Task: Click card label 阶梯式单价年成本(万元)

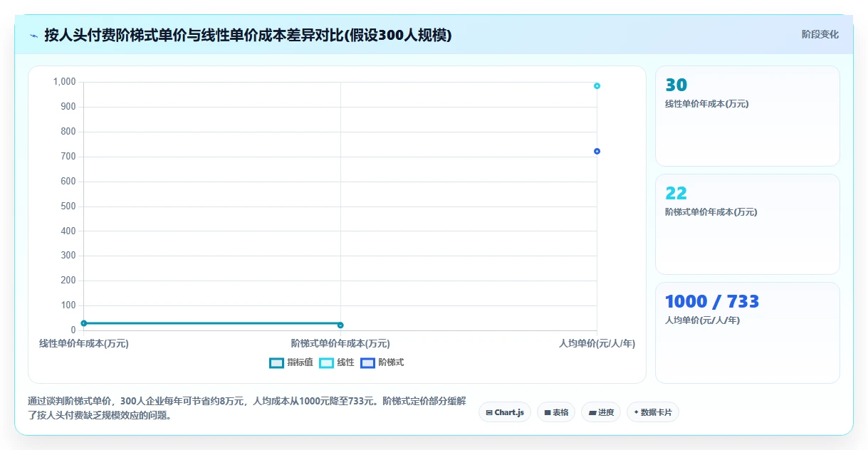Action: pos(711,212)
